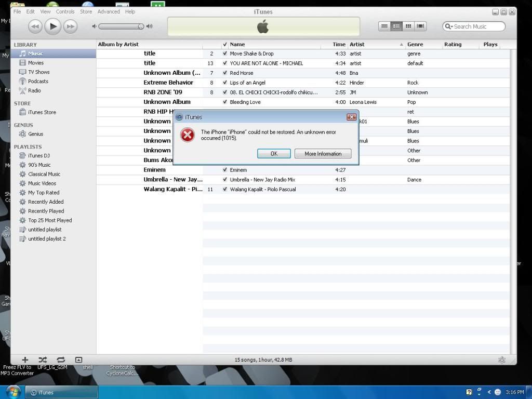Start playback with the Play button

tap(52, 26)
